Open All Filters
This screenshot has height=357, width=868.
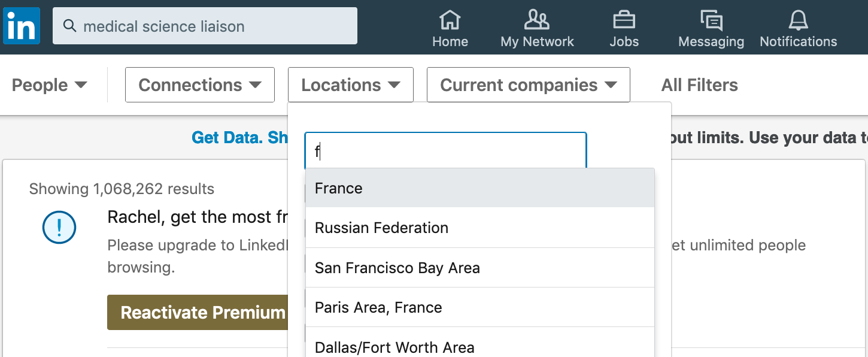pos(699,85)
